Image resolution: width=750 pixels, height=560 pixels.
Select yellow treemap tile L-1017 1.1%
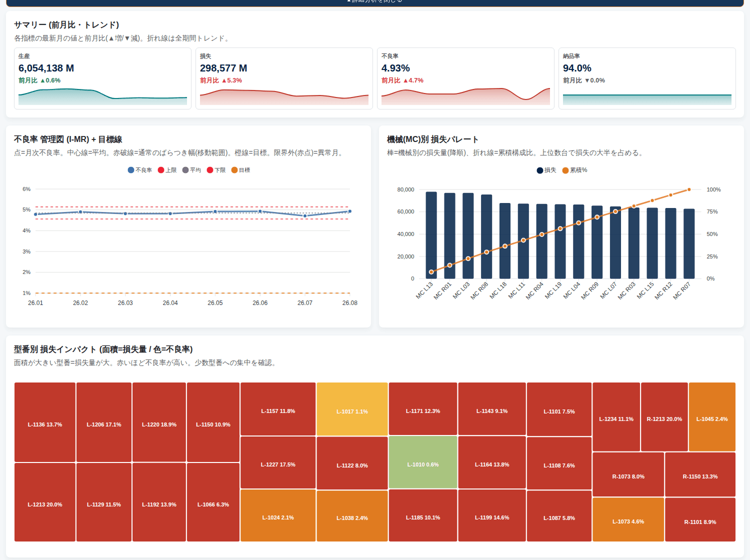click(352, 409)
